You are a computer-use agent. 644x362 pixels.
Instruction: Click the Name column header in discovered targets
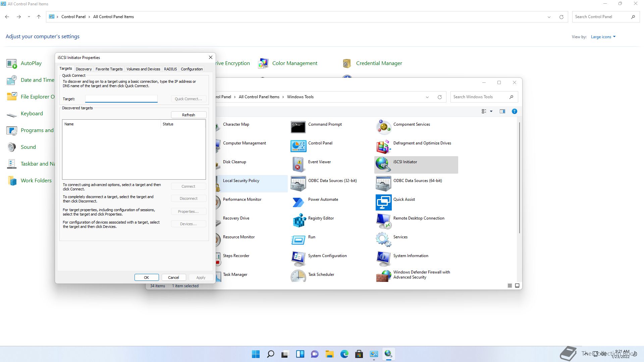point(111,124)
